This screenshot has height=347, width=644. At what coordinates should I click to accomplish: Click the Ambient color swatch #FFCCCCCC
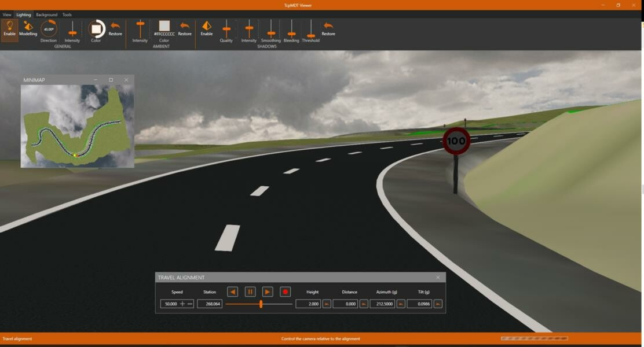pyautogui.click(x=164, y=26)
